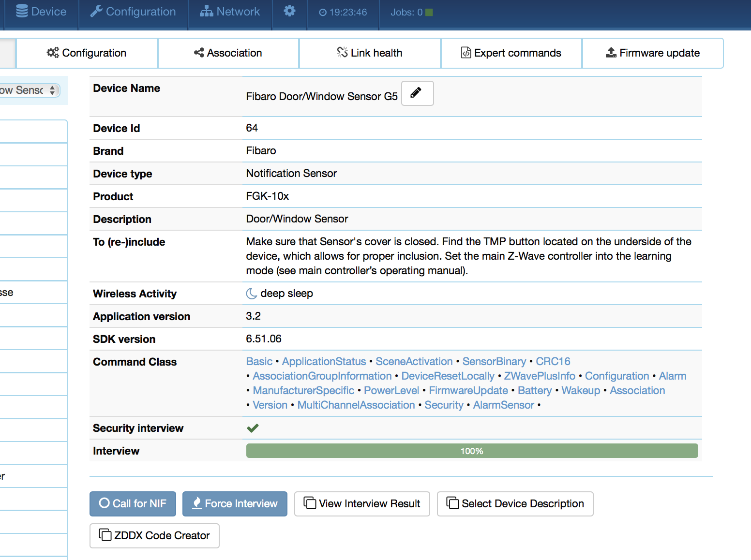751x560 pixels.
Task: Open the AssociationGroupInformation command class
Action: pyautogui.click(x=322, y=376)
